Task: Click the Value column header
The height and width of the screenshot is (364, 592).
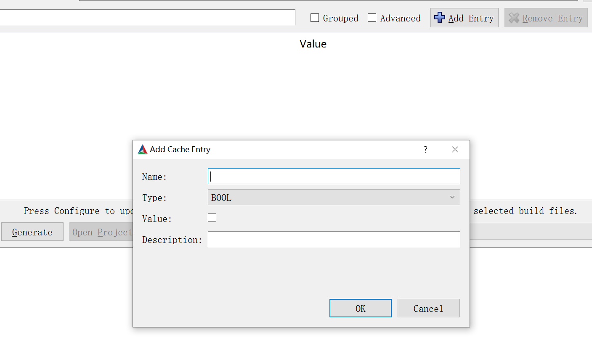Action: 313,44
